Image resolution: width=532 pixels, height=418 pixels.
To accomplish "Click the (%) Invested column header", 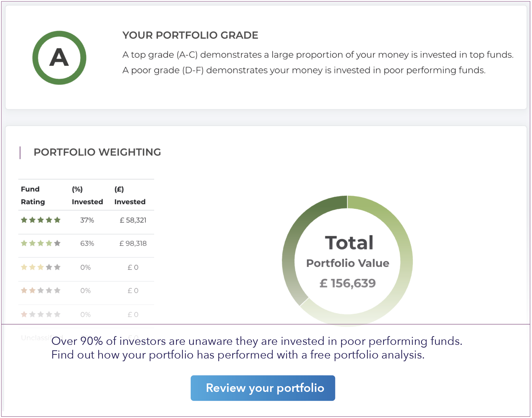I will tap(87, 195).
